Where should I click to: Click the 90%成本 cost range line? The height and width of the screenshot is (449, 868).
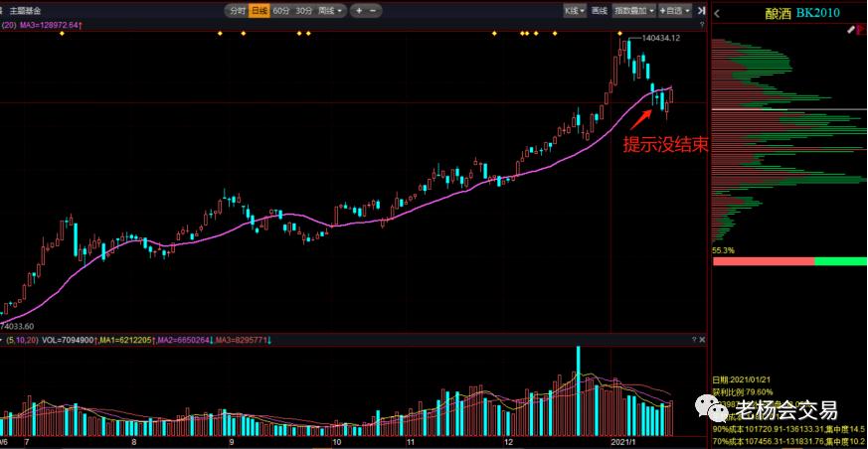tap(789, 428)
